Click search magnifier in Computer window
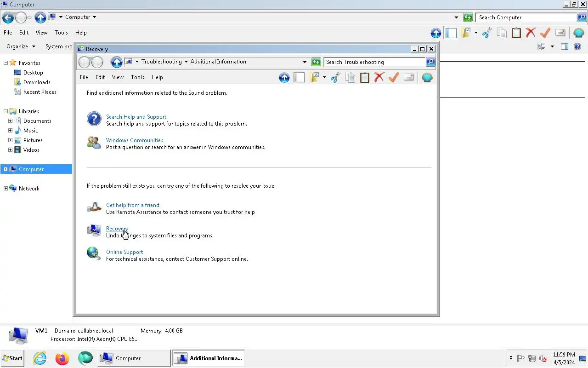The height and width of the screenshot is (368, 588). [582, 17]
